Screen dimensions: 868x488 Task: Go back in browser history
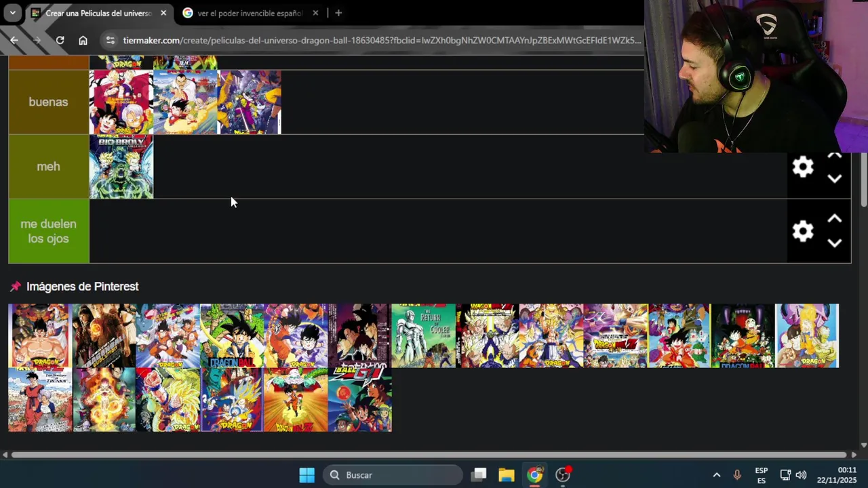click(x=14, y=40)
